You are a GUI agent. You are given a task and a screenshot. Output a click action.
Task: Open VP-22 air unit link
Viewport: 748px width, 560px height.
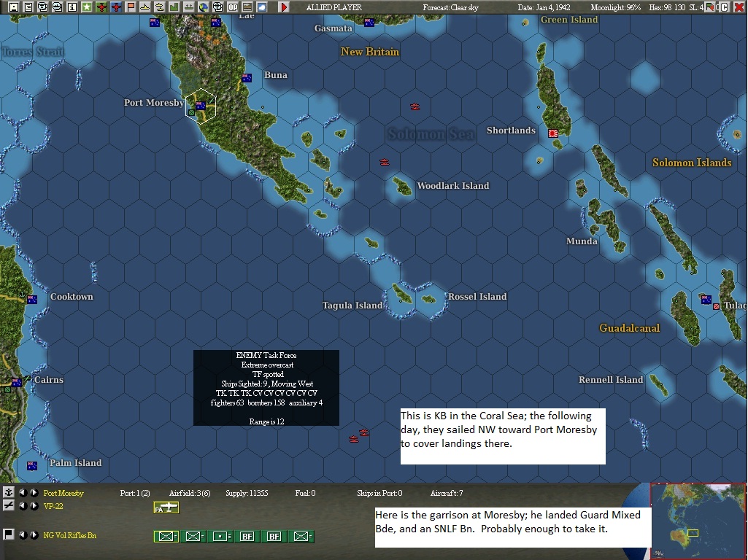pos(53,506)
